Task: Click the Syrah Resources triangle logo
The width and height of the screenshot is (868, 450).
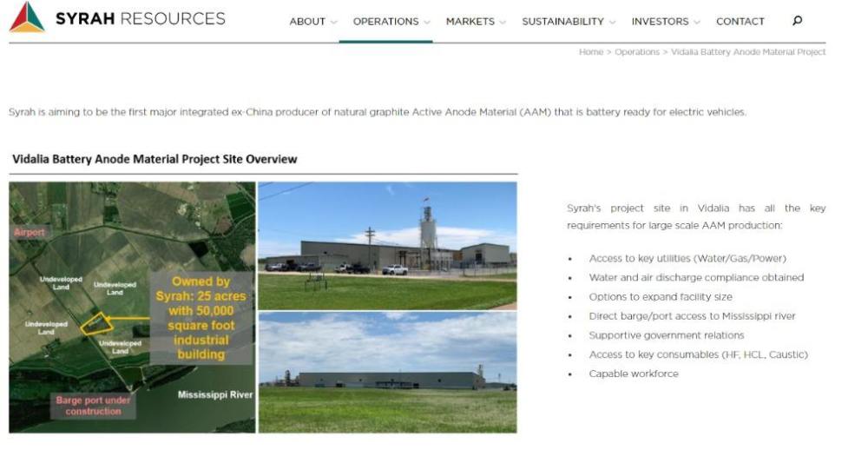Action: click(27, 17)
